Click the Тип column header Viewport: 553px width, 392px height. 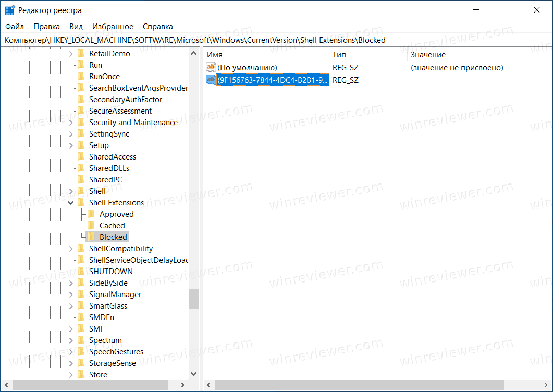tap(368, 55)
